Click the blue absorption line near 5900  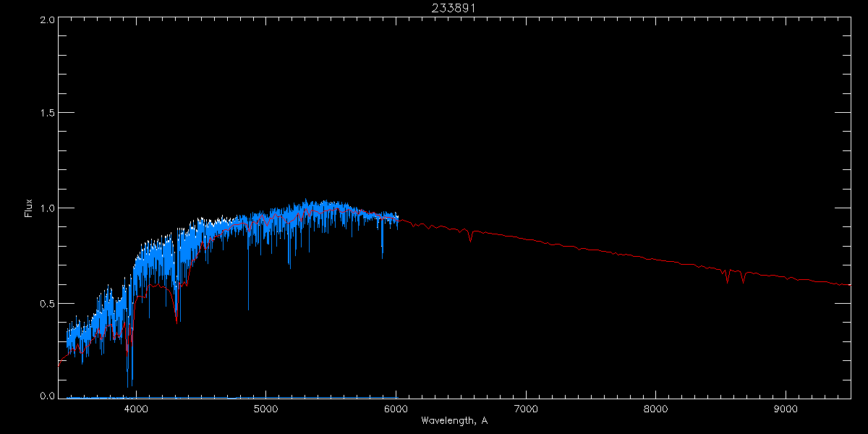[382, 239]
